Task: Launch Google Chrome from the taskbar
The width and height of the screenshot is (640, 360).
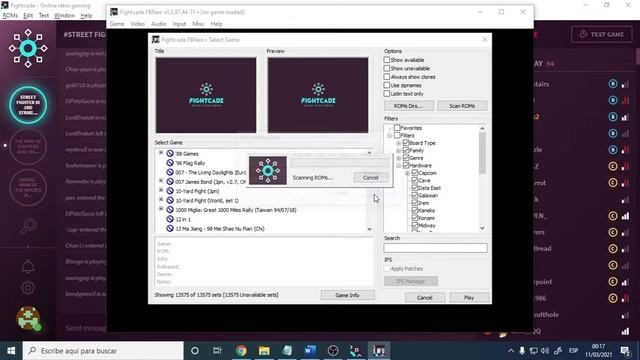Action: click(x=241, y=351)
